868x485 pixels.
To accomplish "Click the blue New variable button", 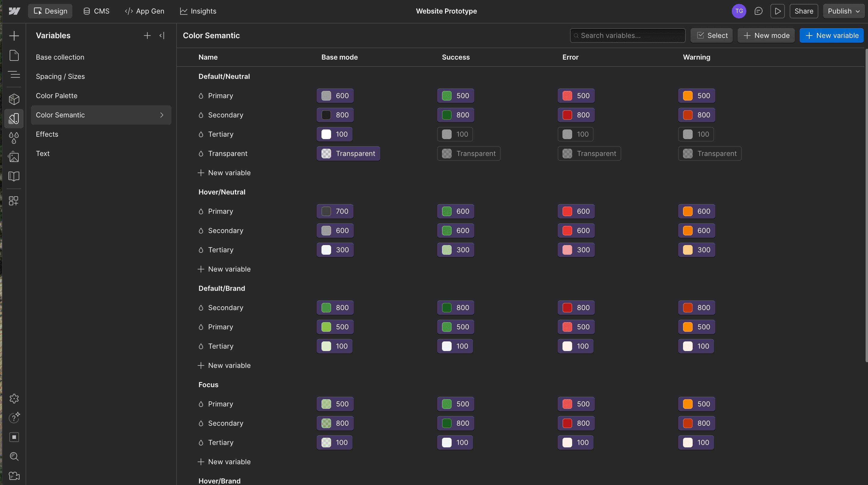I will (x=831, y=36).
